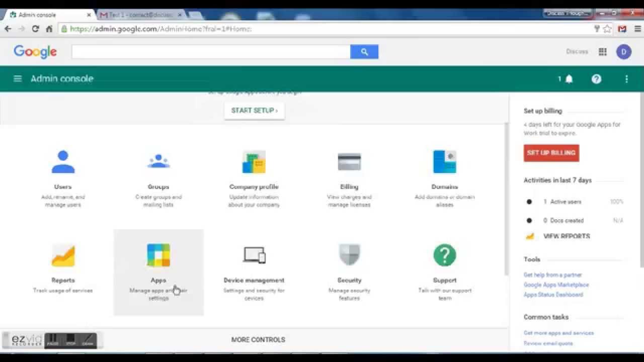Click the blue search magnifier button
Viewport: 644px width, 362px height.
click(x=364, y=52)
